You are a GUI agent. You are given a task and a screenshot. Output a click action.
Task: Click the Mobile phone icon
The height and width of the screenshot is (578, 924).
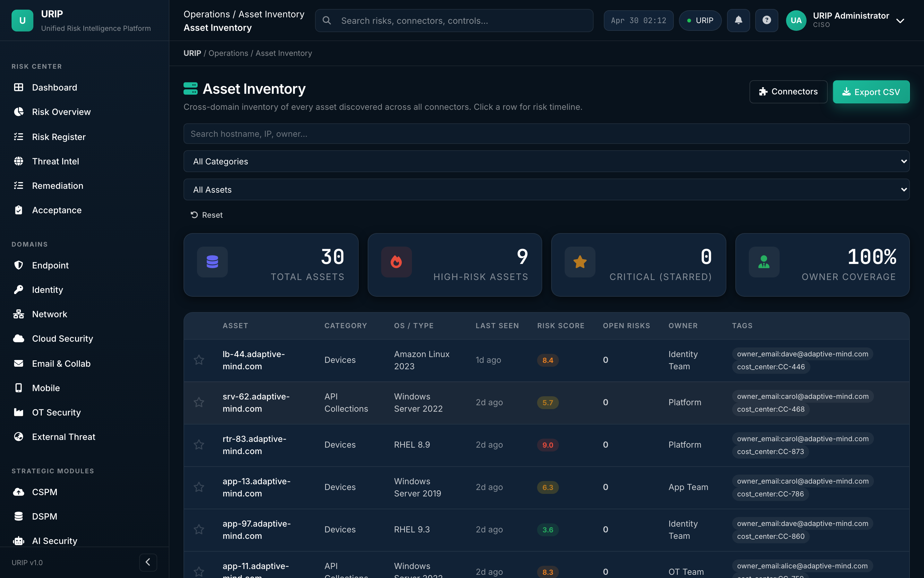coord(18,388)
